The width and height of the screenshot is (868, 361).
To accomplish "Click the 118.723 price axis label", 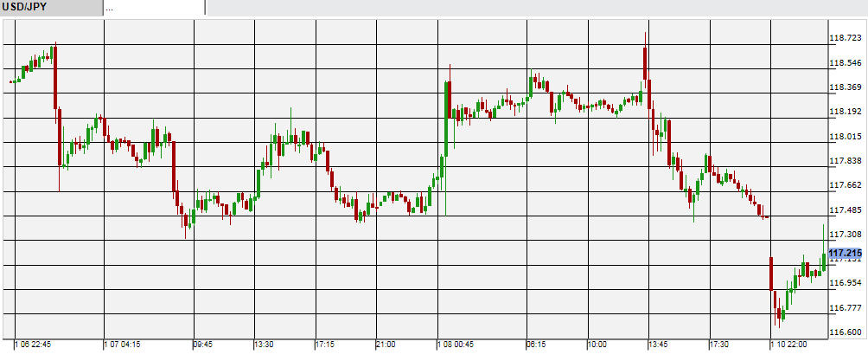I will (845, 38).
